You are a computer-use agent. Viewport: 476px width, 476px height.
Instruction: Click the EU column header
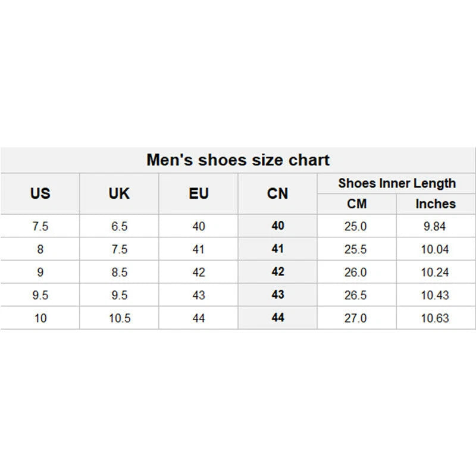tap(199, 193)
